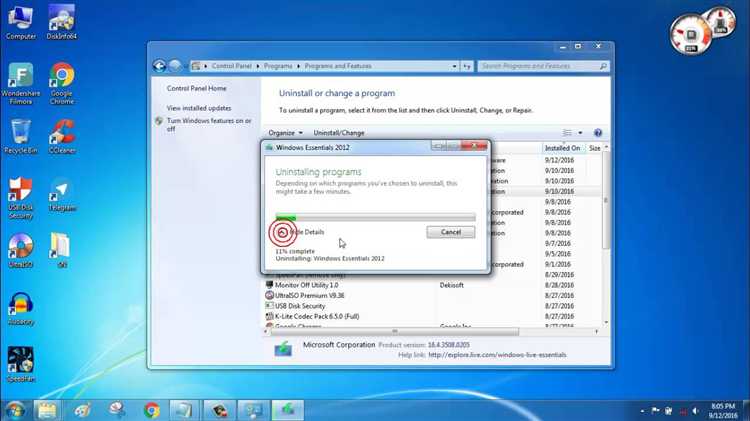
Task: Click the search magnifier icon
Action: click(603, 66)
